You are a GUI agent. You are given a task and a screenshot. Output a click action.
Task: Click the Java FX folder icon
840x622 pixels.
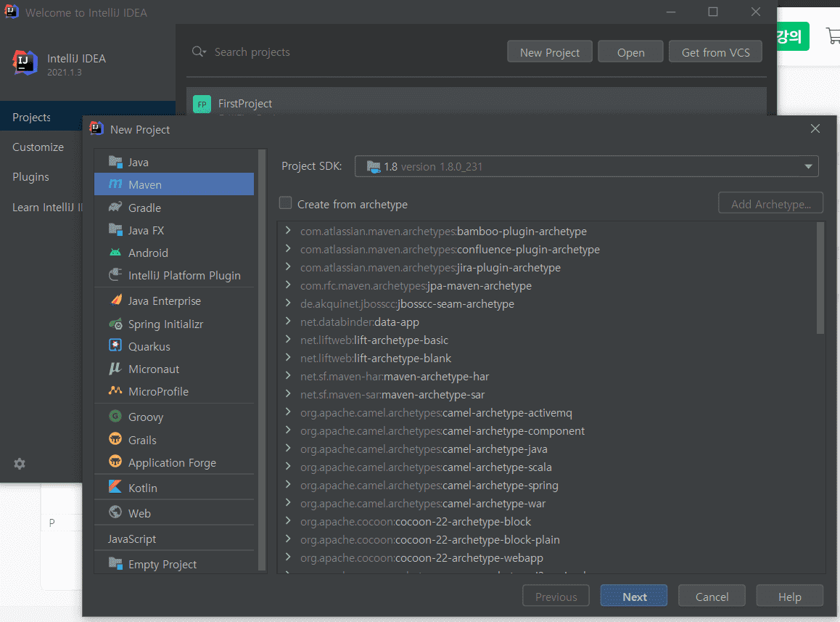point(115,229)
